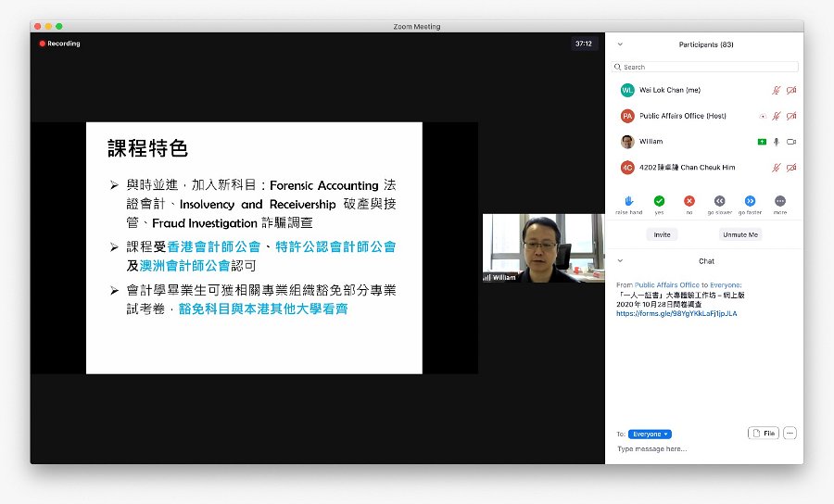Click the go slower icon
834x504 pixels.
pyautogui.click(x=720, y=201)
